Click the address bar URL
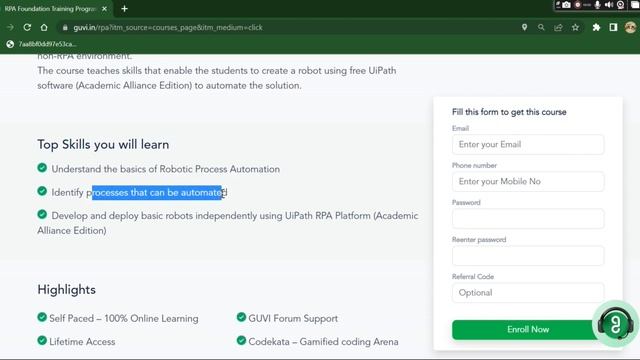640x360 pixels. pos(168,27)
